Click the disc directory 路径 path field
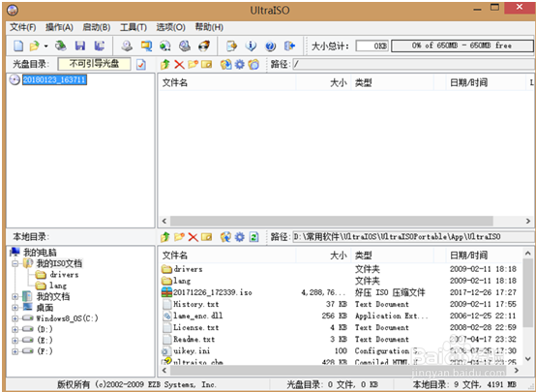This screenshot has width=536, height=392. (x=413, y=64)
